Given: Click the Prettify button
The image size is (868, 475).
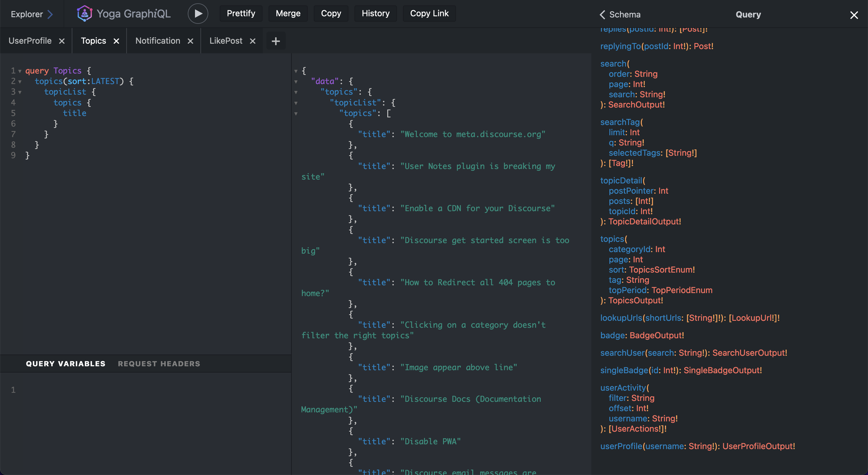Looking at the screenshot, I should click(241, 14).
